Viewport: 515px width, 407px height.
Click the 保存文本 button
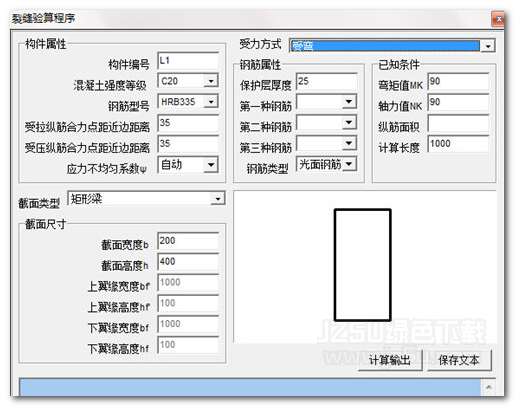pyautogui.click(x=459, y=360)
